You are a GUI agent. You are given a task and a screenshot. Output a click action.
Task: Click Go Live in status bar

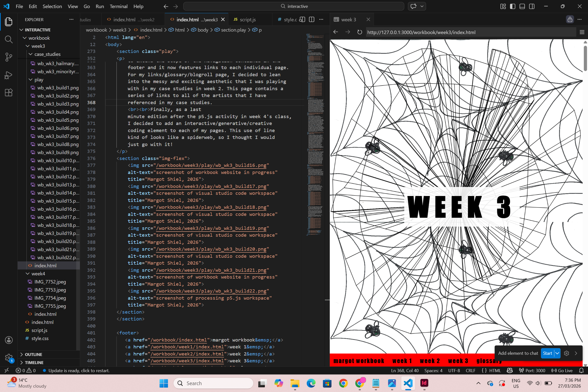562,370
